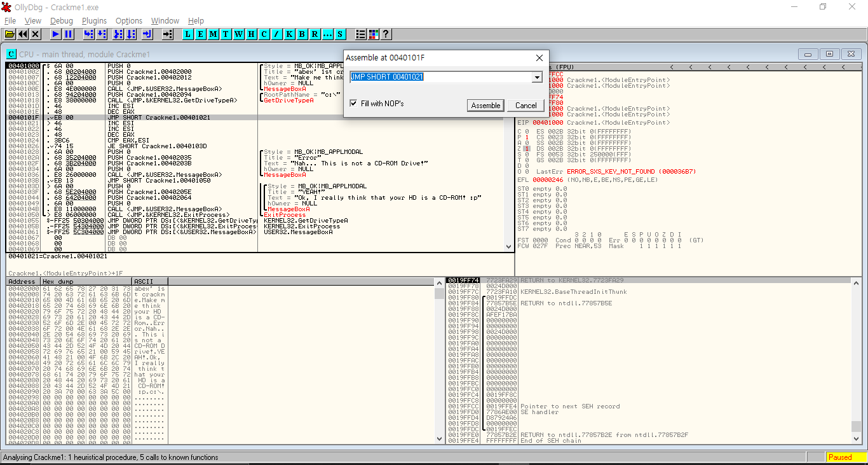This screenshot has width=868, height=465.
Task: Show Run trace (... icon)
Action: pos(328,34)
